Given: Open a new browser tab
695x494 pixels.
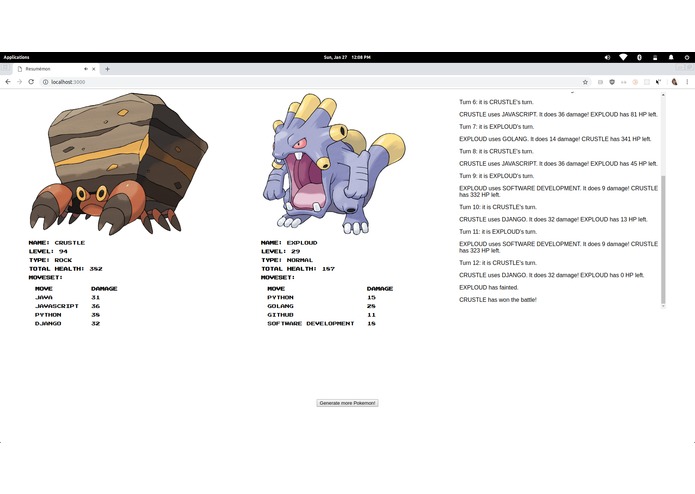Looking at the screenshot, I should point(107,69).
